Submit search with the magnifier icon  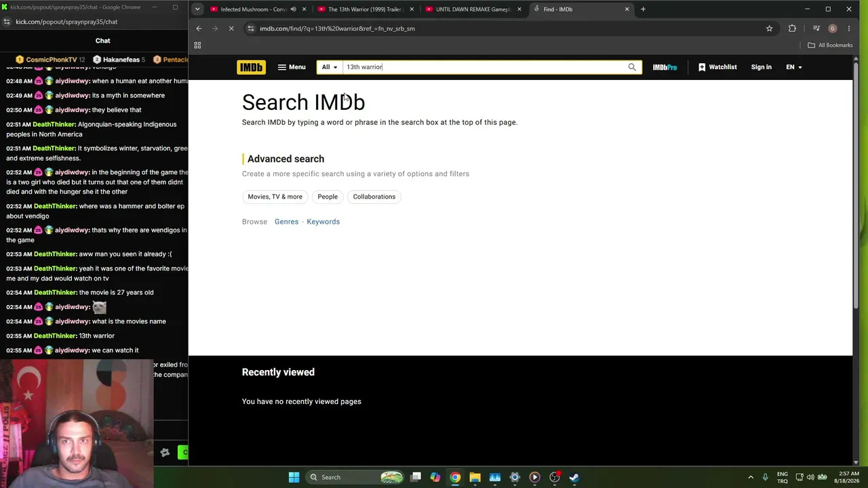[632, 67]
